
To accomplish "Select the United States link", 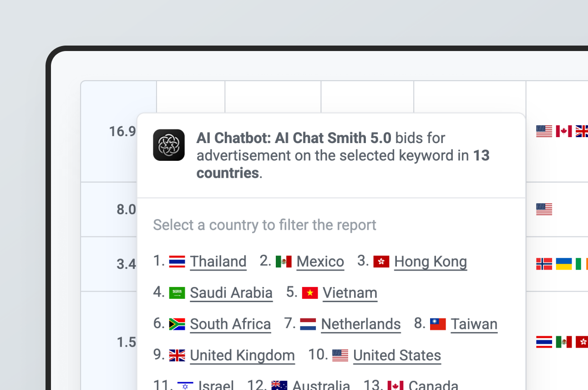I will [x=397, y=355].
